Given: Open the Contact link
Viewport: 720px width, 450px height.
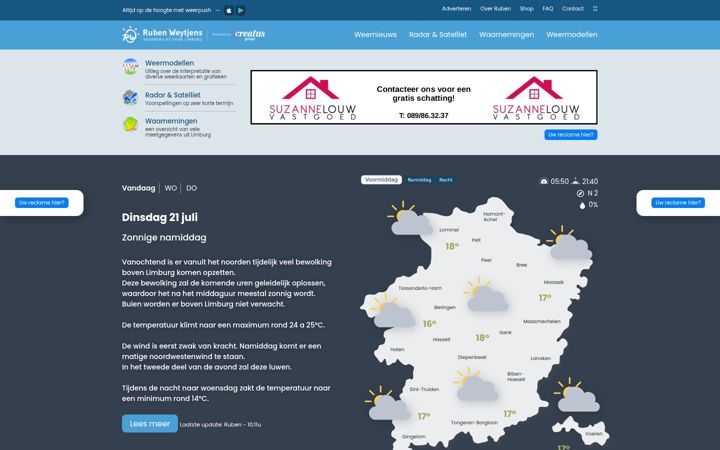Looking at the screenshot, I should click(573, 9).
